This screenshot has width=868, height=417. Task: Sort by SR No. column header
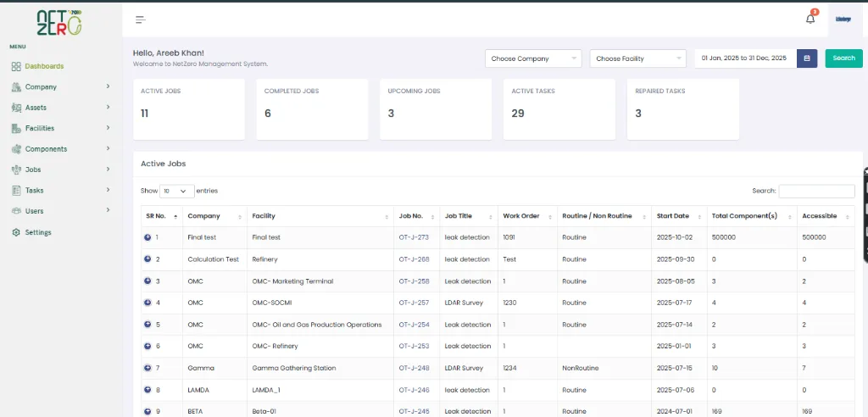tap(162, 216)
